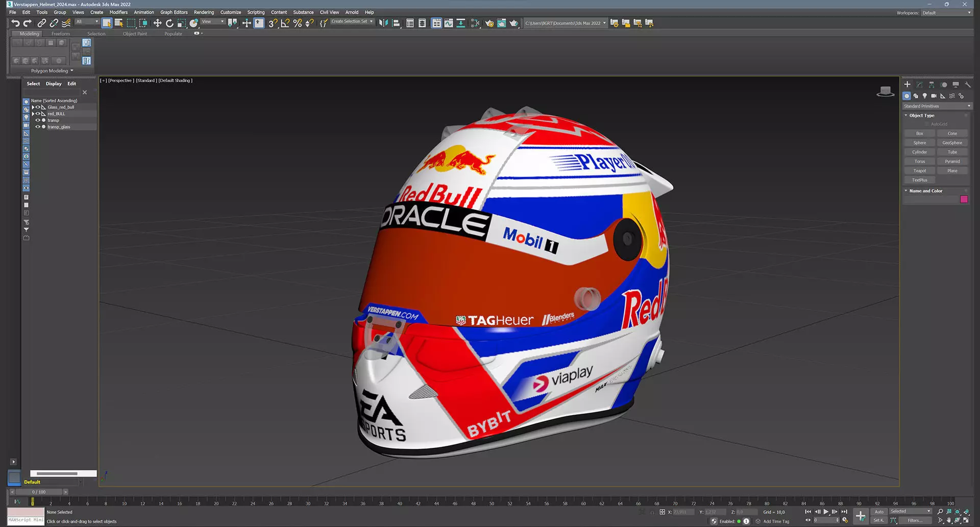Screen dimensions: 980x527
Task: Click the Rectangular Selection Region icon
Action: pos(131,23)
